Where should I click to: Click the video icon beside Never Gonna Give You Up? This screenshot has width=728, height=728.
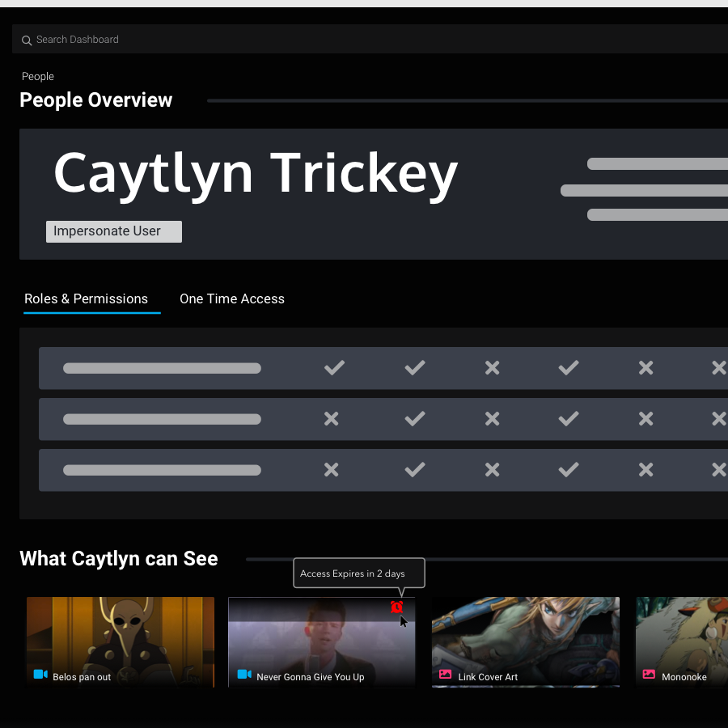click(244, 674)
